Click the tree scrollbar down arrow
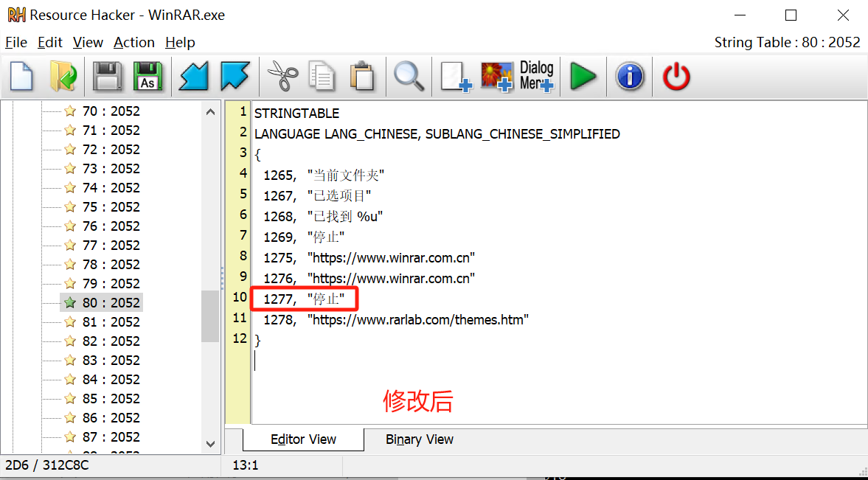The width and height of the screenshot is (868, 480). (x=210, y=444)
